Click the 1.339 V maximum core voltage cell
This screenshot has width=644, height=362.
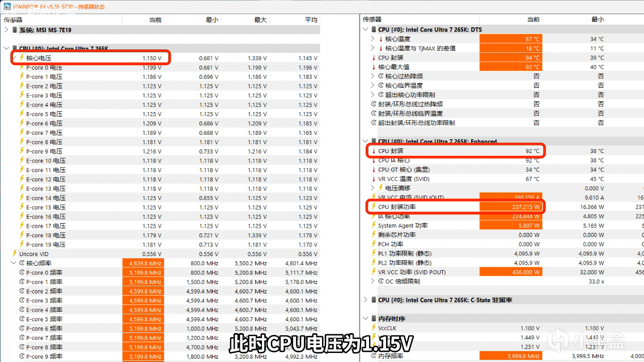[x=257, y=58]
